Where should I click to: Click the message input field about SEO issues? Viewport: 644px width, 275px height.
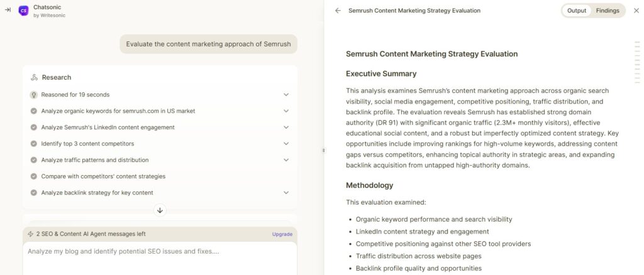click(x=160, y=258)
